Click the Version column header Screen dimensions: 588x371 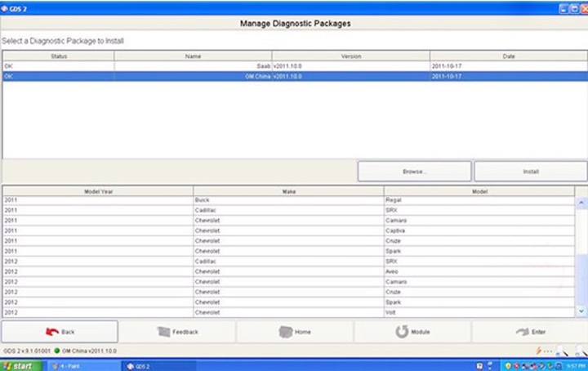point(351,56)
